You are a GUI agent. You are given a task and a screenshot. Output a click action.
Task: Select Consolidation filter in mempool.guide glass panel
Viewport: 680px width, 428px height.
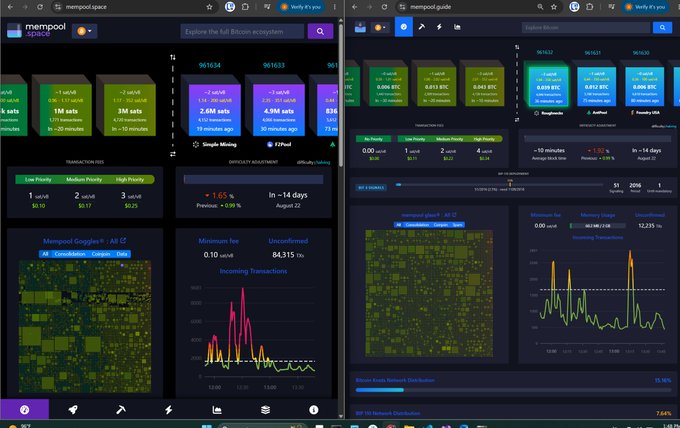[x=417, y=225]
